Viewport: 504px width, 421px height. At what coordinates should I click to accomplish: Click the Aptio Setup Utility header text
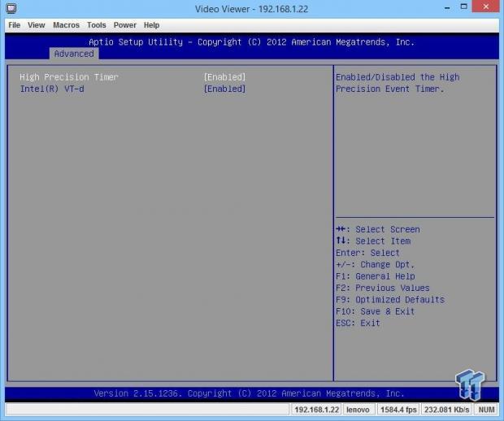[251, 42]
